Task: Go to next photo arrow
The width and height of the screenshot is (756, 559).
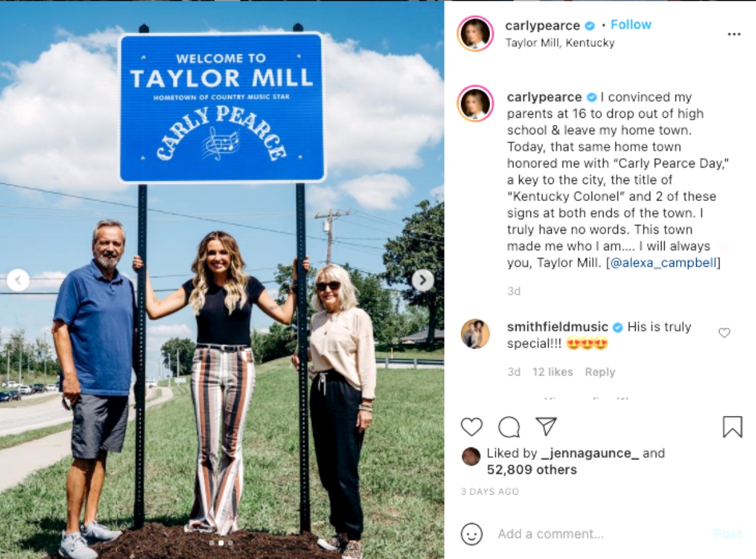Action: (423, 280)
